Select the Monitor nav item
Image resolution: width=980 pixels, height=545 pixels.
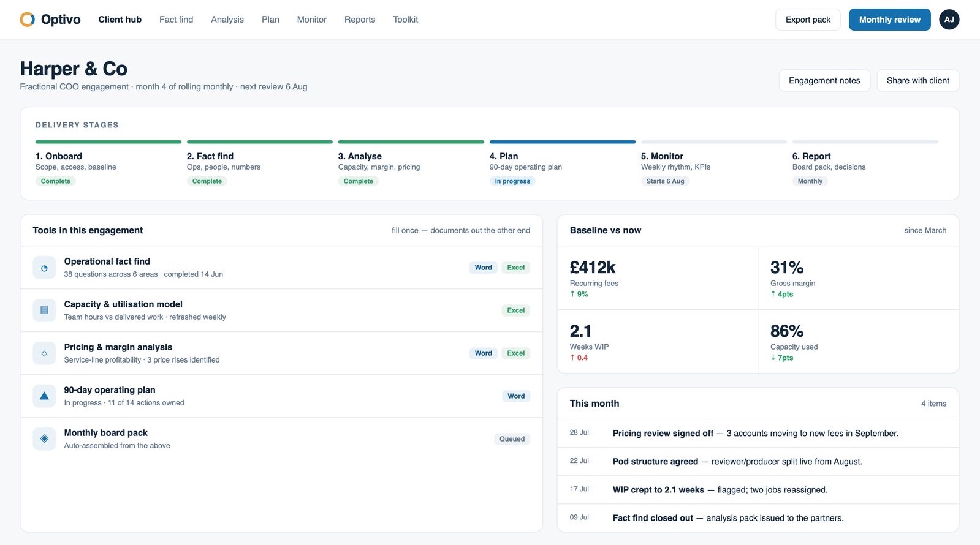pos(312,20)
